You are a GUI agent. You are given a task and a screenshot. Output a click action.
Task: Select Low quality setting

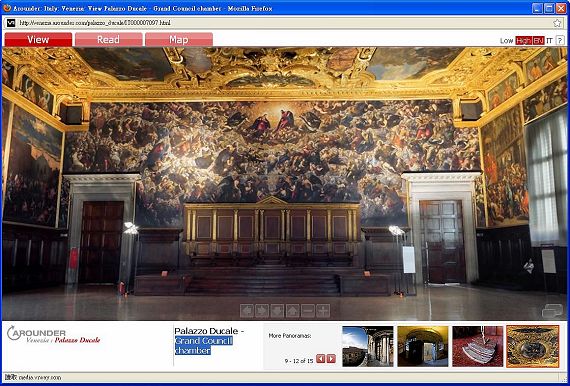click(506, 41)
